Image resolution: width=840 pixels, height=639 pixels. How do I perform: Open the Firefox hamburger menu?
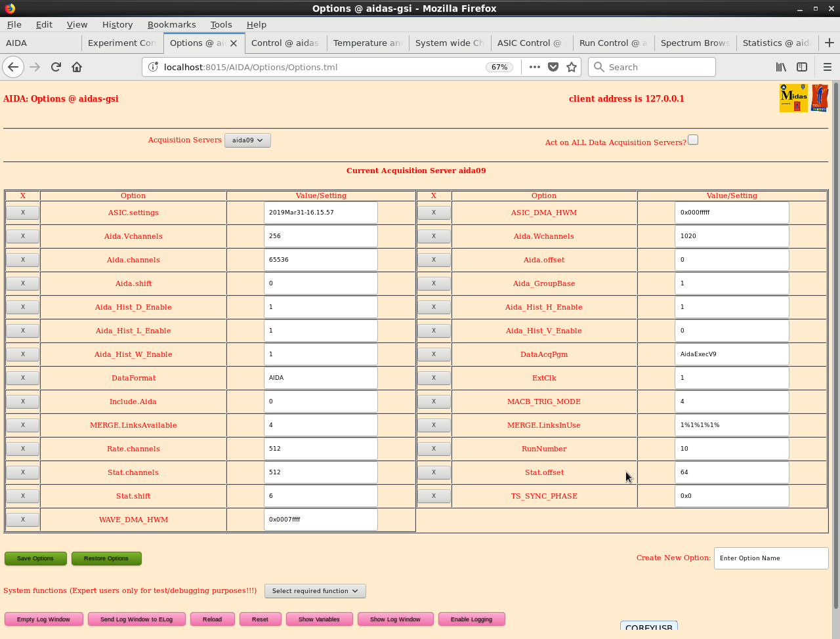point(827,67)
